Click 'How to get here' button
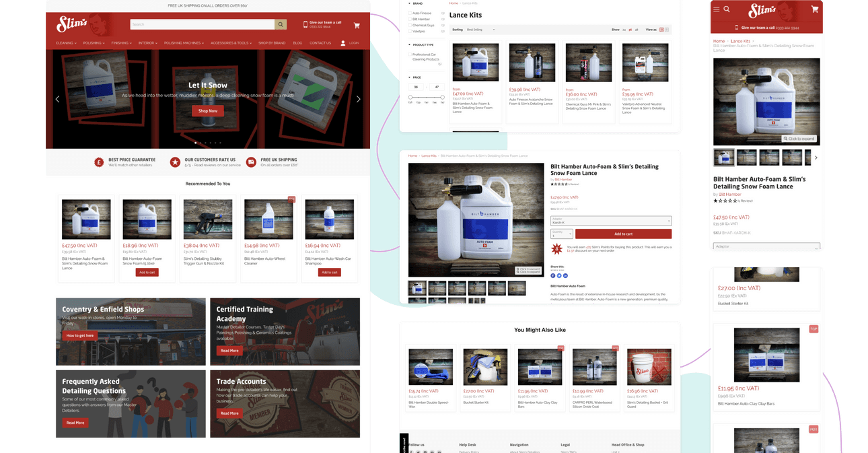Screen dimensions: 868x453 tap(80, 335)
